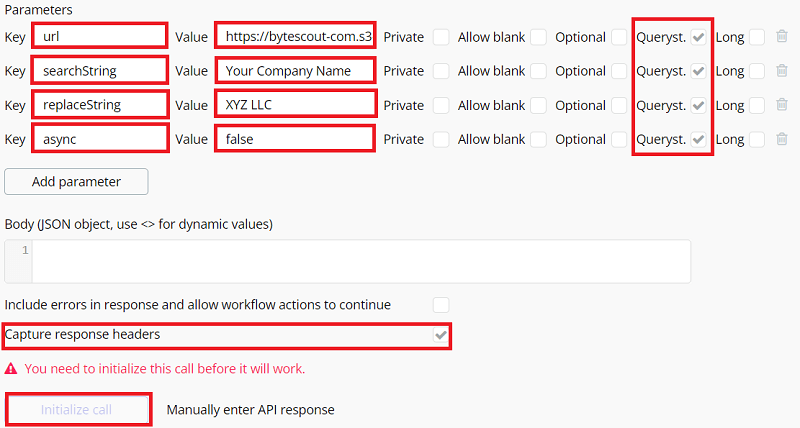Delete the searchString parameter with trash icon
The width and height of the screenshot is (800, 428).
(782, 71)
